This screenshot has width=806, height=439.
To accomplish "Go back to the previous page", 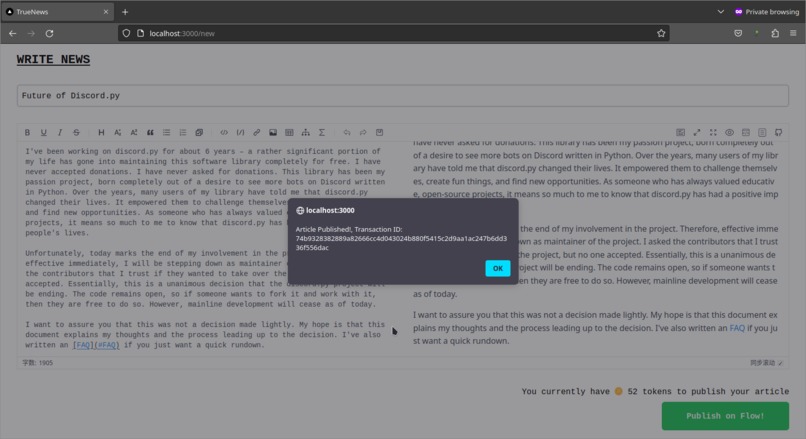I will click(13, 33).
